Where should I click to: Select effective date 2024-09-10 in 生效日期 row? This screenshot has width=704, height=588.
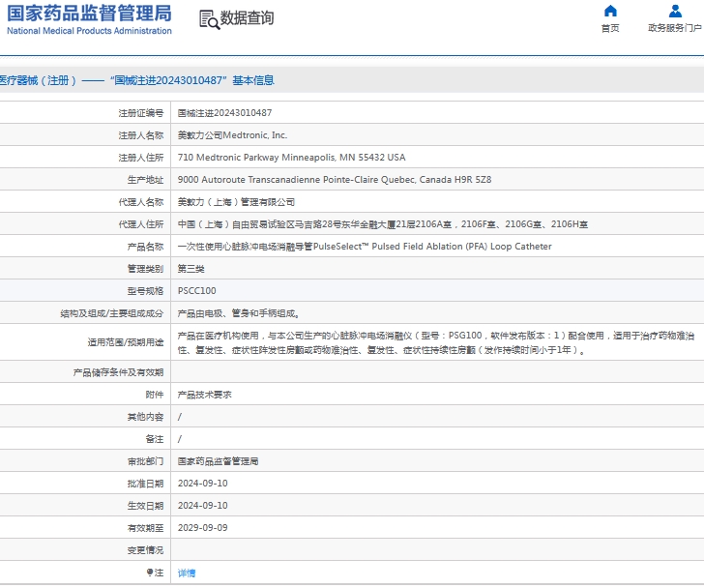202,506
